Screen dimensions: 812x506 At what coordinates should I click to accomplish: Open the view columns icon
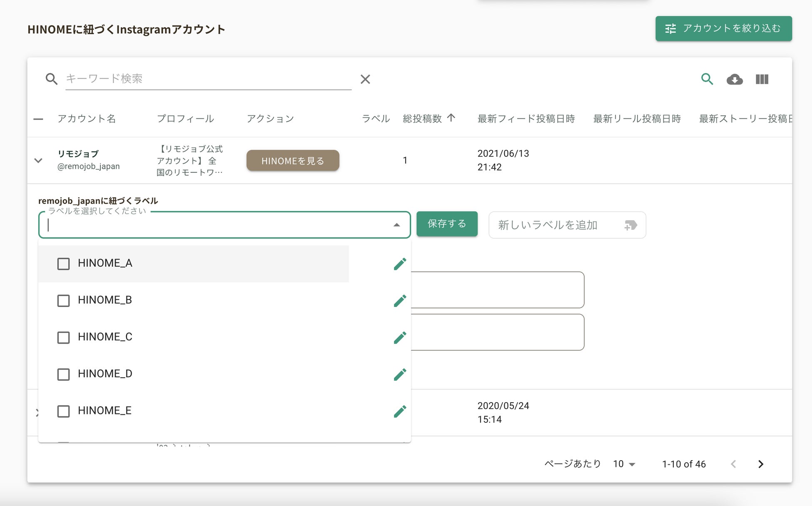762,79
